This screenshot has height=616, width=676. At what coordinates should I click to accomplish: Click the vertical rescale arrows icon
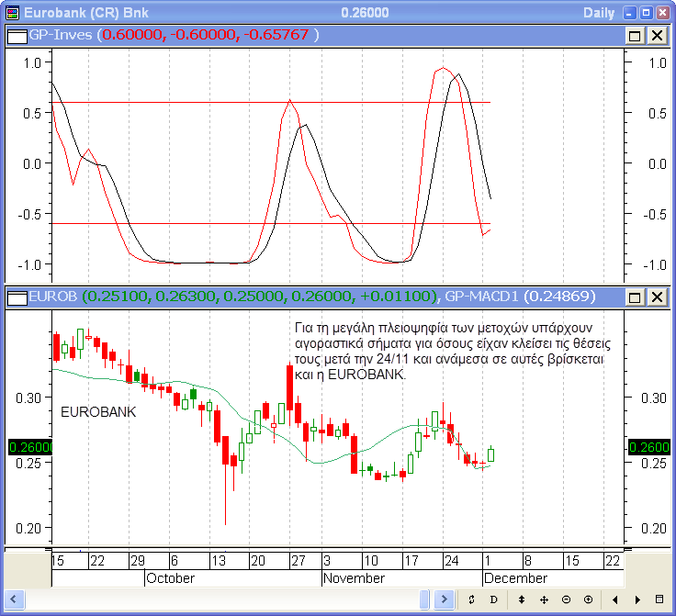click(522, 599)
